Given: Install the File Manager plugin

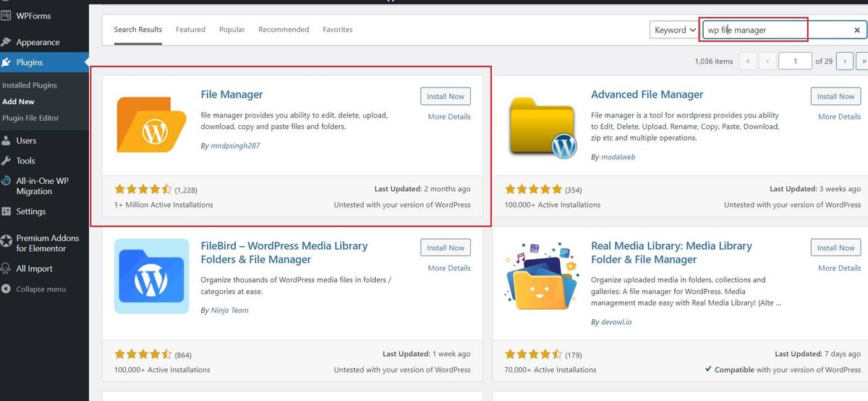Looking at the screenshot, I should click(446, 96).
